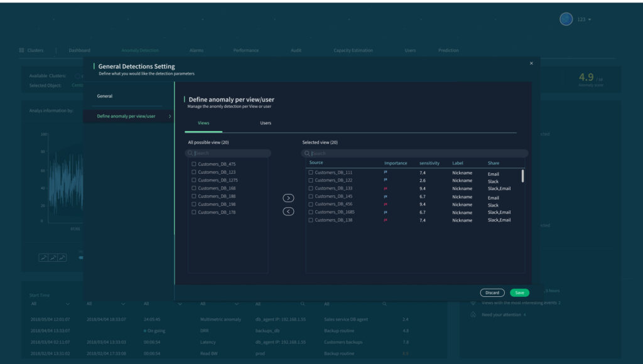The image size is (643, 364).
Task: Open the 123 user account dropdown
Action: pyautogui.click(x=584, y=19)
